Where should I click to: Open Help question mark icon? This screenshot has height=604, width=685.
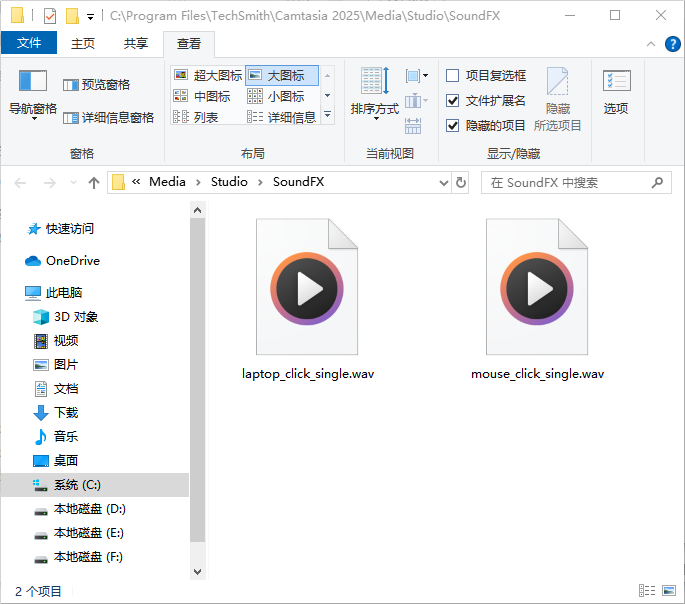pyautogui.click(x=672, y=44)
